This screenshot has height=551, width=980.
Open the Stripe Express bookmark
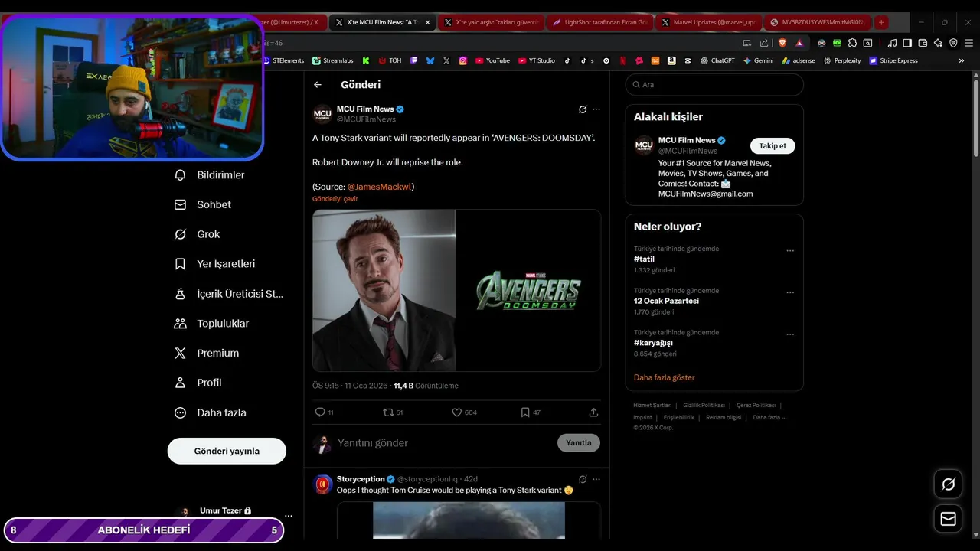(893, 60)
